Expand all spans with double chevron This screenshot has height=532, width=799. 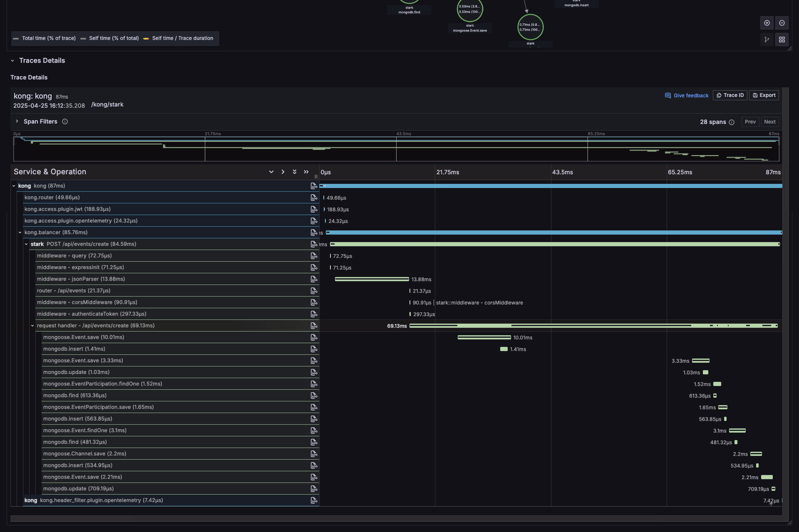[x=294, y=172]
